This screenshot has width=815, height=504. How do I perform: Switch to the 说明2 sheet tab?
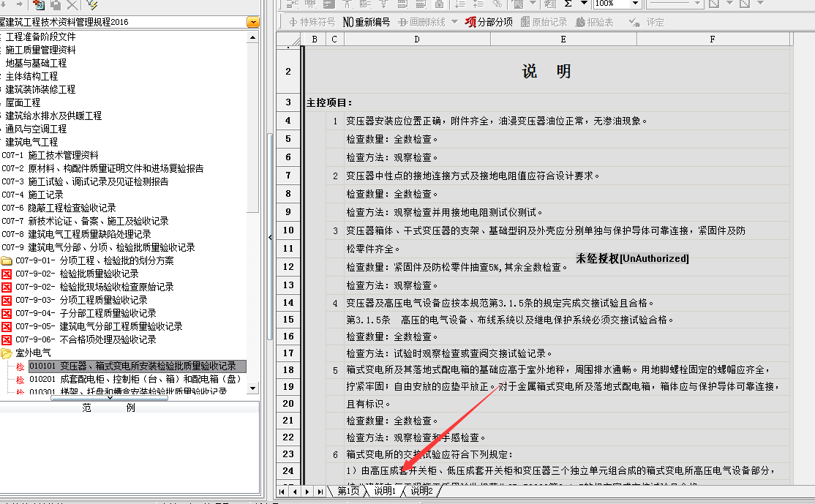pyautogui.click(x=421, y=492)
